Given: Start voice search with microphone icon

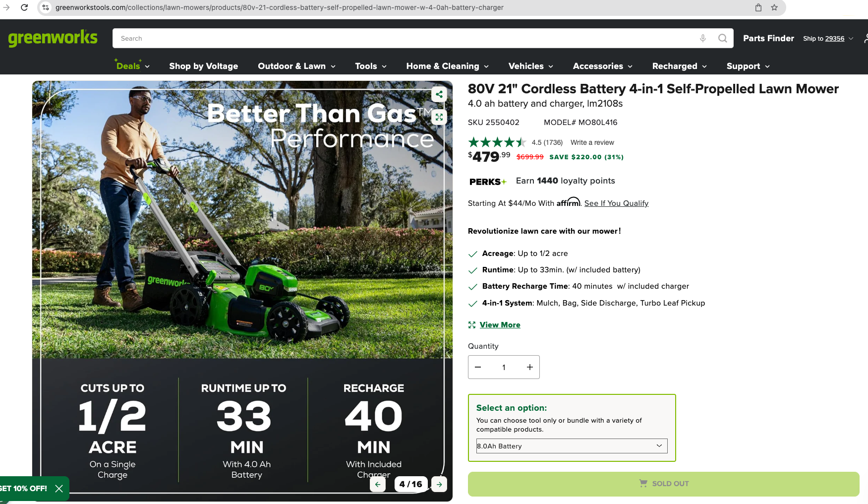Looking at the screenshot, I should click(x=703, y=38).
